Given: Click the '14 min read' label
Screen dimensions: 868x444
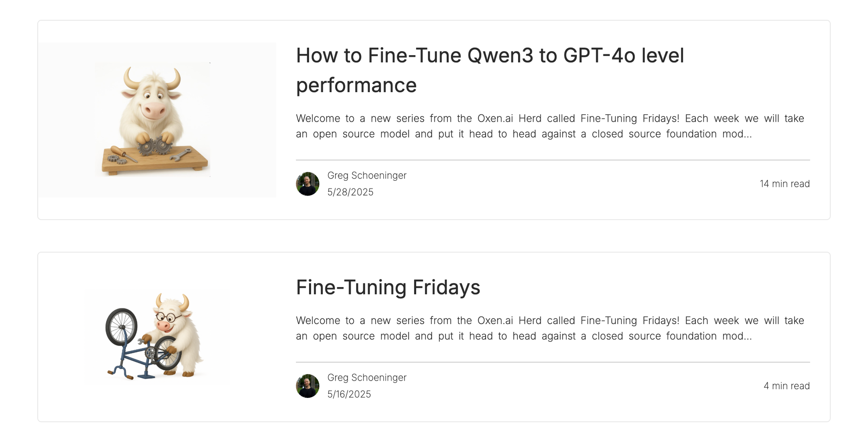Looking at the screenshot, I should [785, 184].
